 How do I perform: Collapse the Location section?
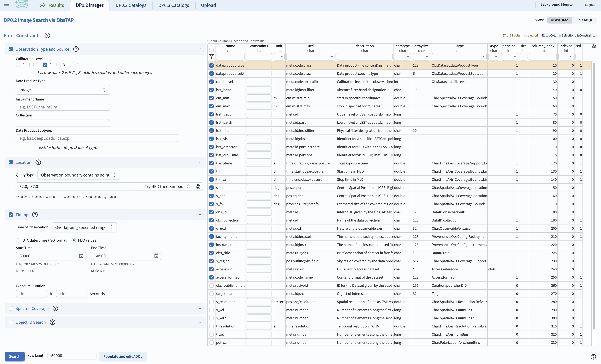coord(200,162)
